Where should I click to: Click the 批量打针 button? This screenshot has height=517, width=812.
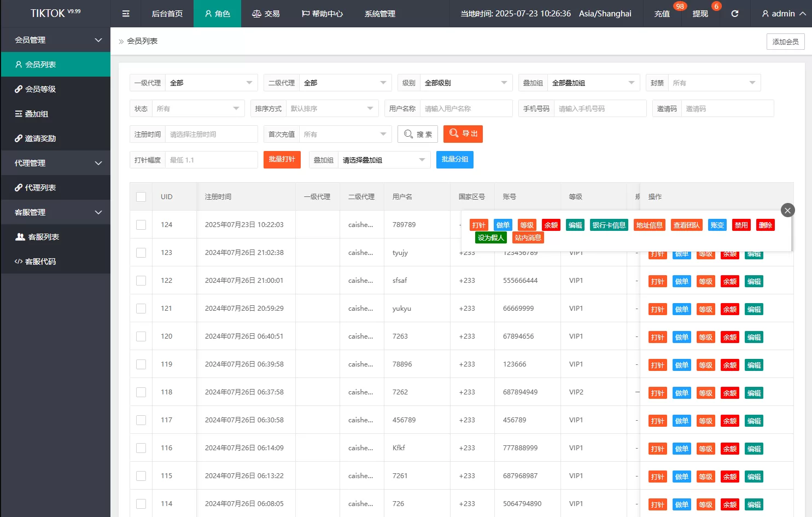coord(282,159)
